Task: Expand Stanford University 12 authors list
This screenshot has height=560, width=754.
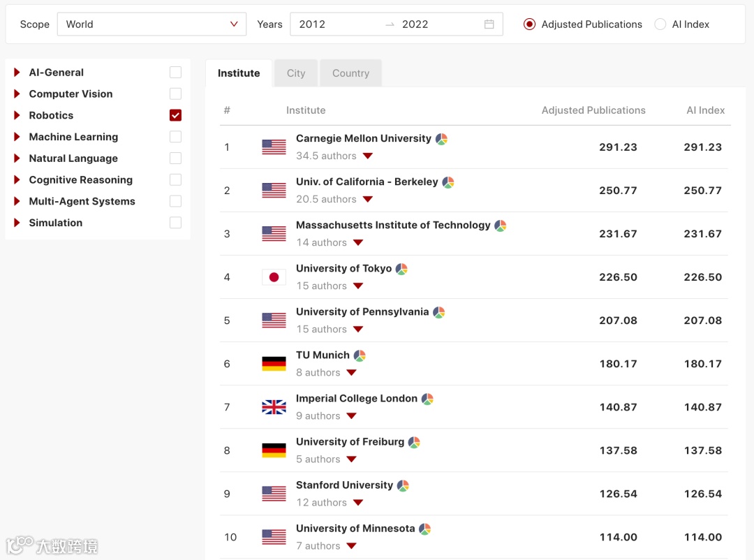Action: [x=358, y=502]
